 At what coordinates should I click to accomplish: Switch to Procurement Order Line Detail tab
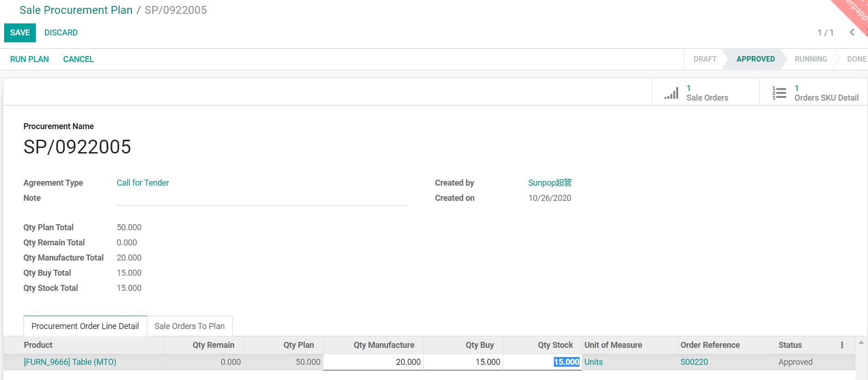[x=85, y=326]
